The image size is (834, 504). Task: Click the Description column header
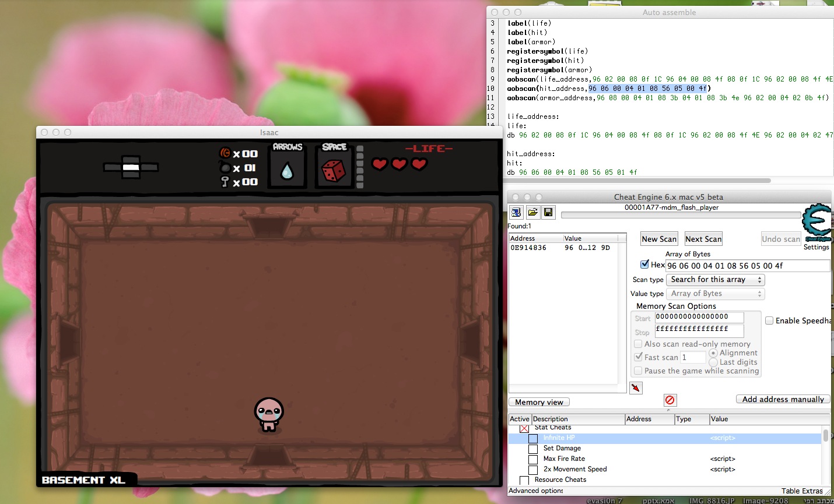pos(577,419)
